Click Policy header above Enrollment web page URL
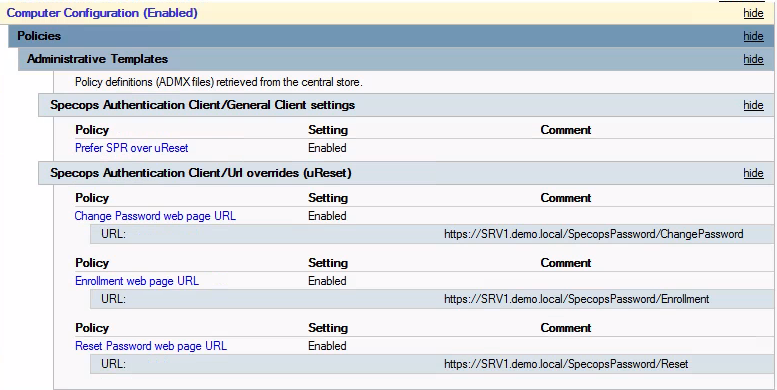777x390 pixels. point(92,263)
